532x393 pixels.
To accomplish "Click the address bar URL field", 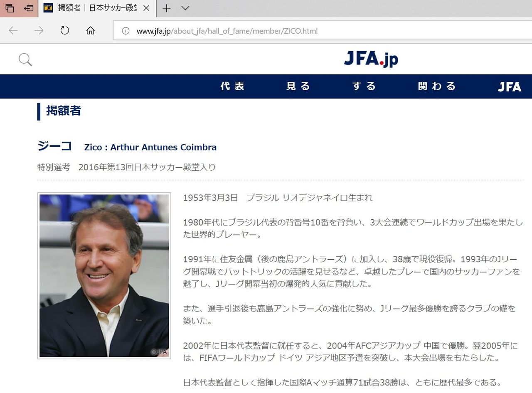I will pyautogui.click(x=323, y=31).
